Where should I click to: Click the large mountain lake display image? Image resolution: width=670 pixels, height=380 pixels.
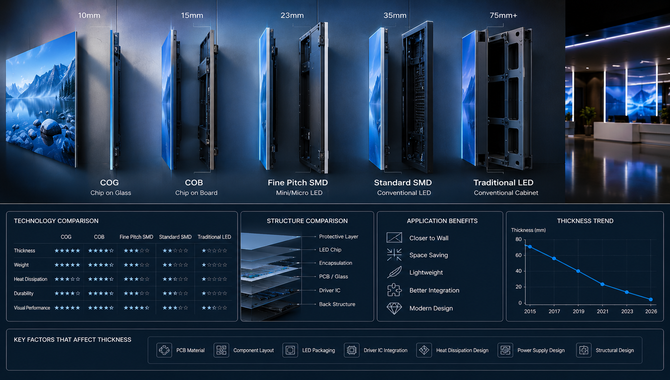(x=41, y=99)
